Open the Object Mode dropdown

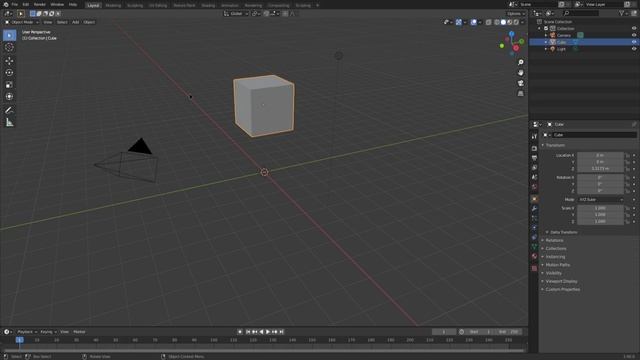[22, 22]
